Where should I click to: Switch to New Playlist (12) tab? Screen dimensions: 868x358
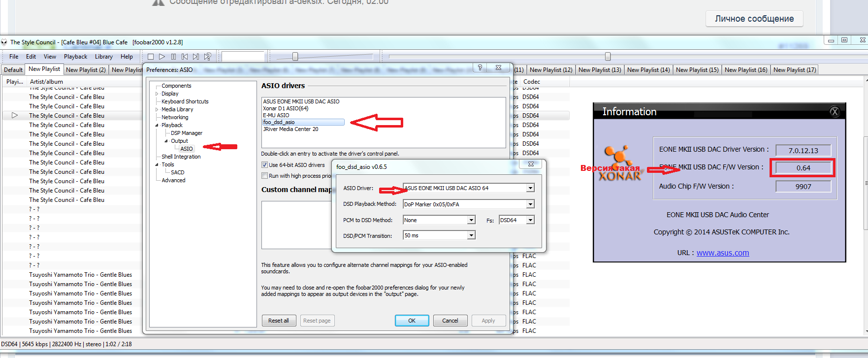tap(551, 70)
